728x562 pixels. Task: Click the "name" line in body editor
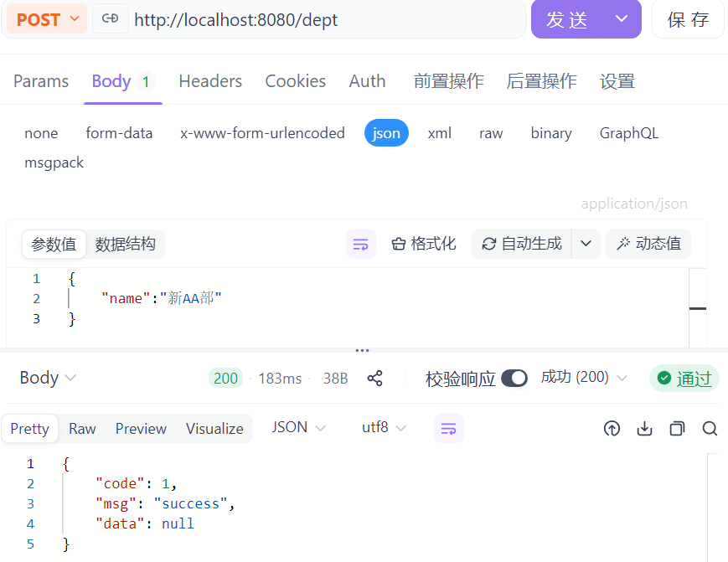pos(162,298)
